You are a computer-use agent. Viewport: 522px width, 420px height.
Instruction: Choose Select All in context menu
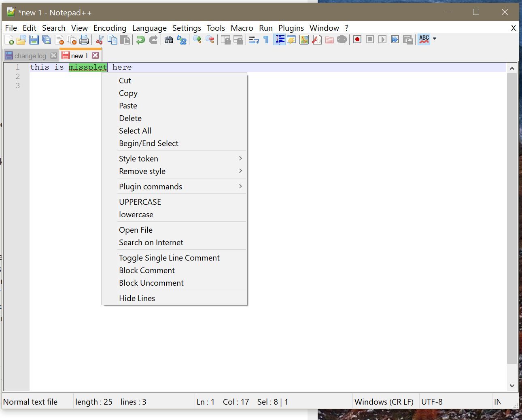point(174,131)
